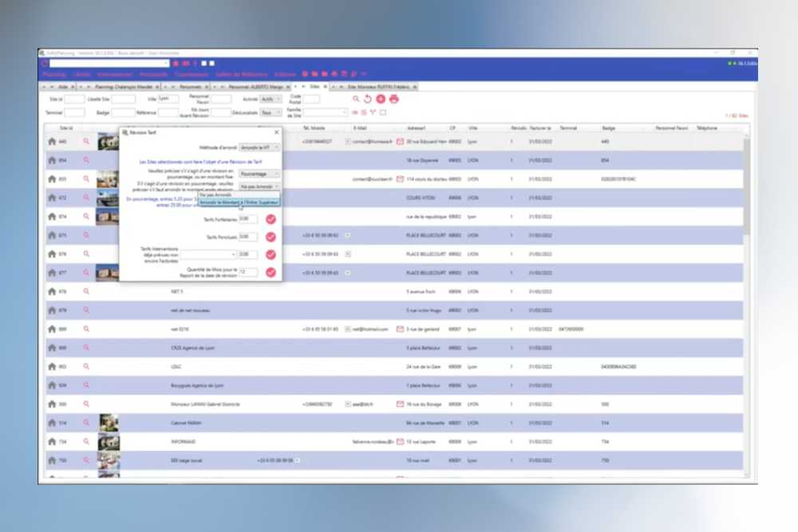Open the Méthode d'arrondi dropdown
This screenshot has height=532, width=798.
[x=260, y=148]
